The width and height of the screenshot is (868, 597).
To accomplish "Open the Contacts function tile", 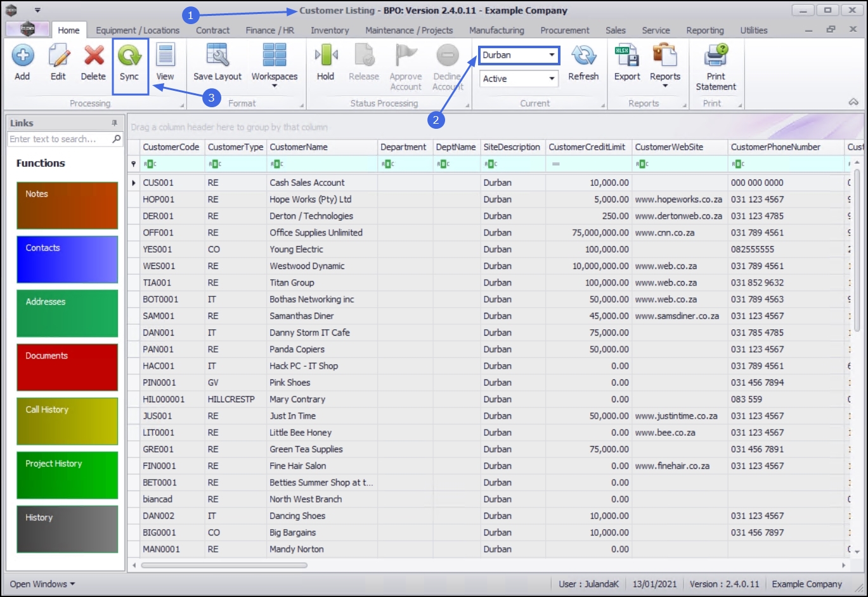I will tap(67, 259).
